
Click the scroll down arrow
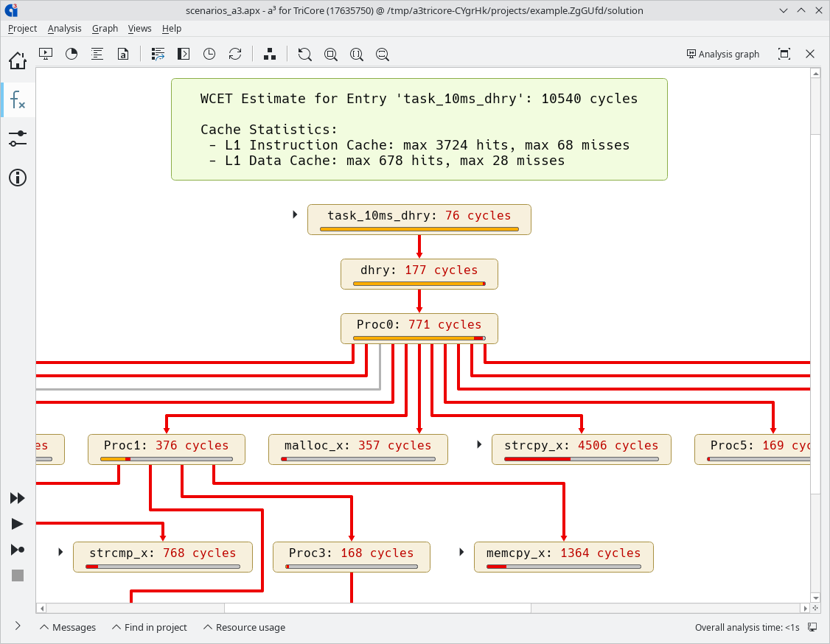[815, 598]
